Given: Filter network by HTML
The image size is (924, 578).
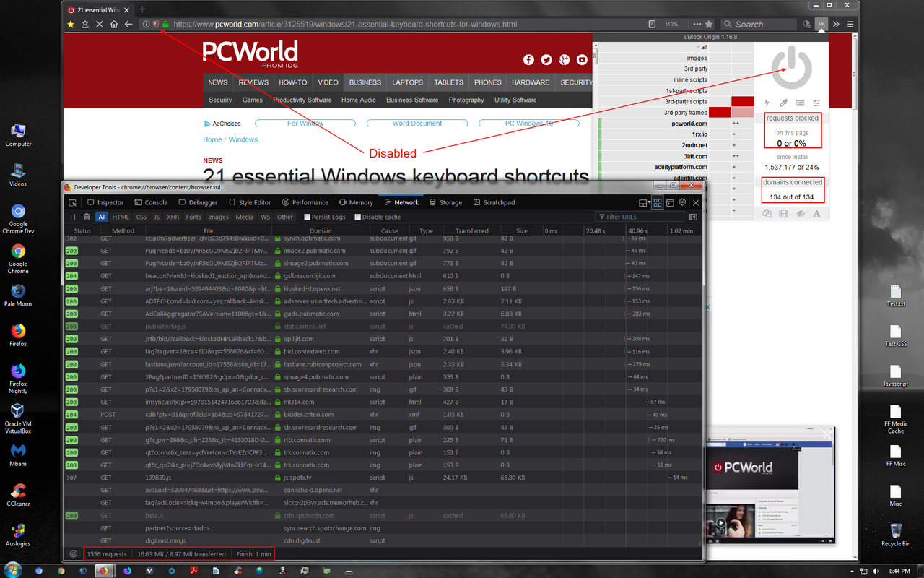Looking at the screenshot, I should (x=121, y=217).
